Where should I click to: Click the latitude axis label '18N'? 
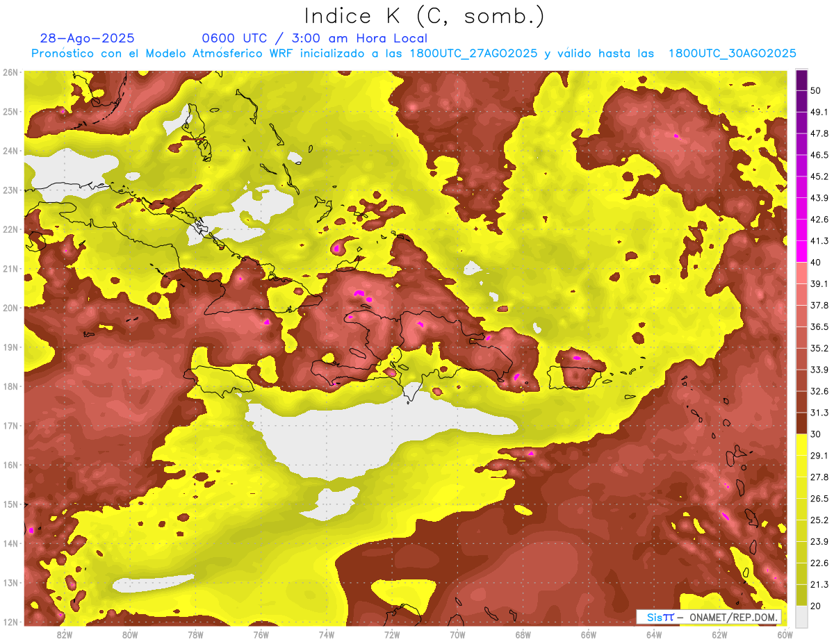[10, 386]
